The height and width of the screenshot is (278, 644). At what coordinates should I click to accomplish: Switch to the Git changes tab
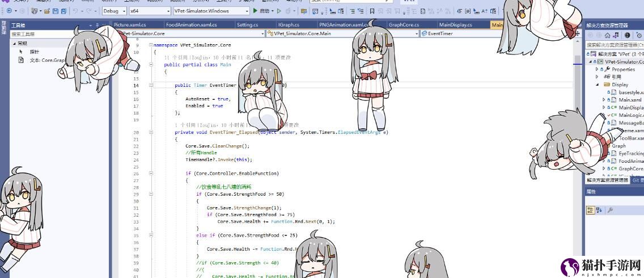coord(637,180)
